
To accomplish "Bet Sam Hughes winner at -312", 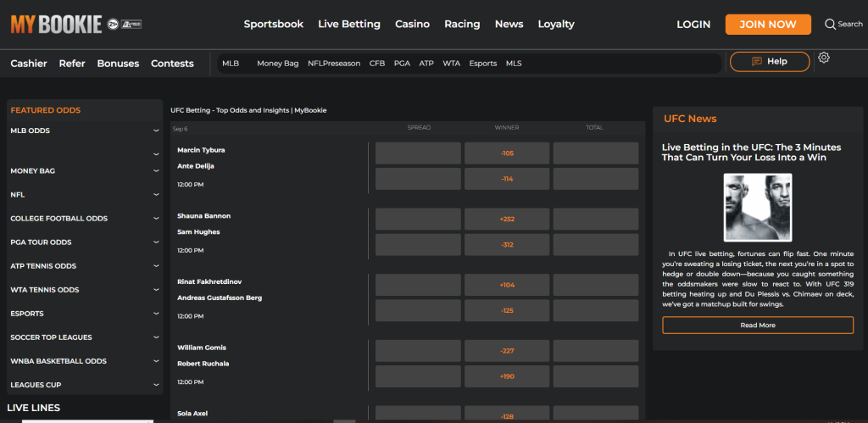I will (507, 245).
